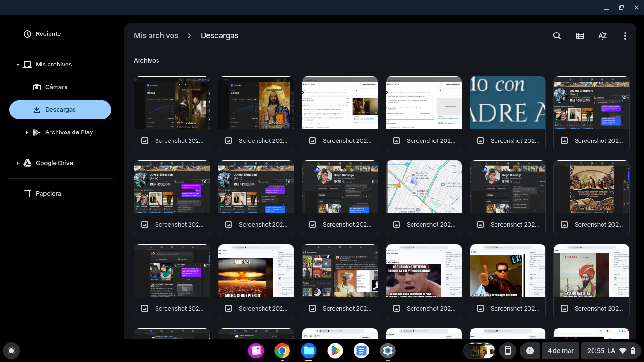Collapse the Mis archivos tree arrow
644x362 pixels.
click(18, 65)
